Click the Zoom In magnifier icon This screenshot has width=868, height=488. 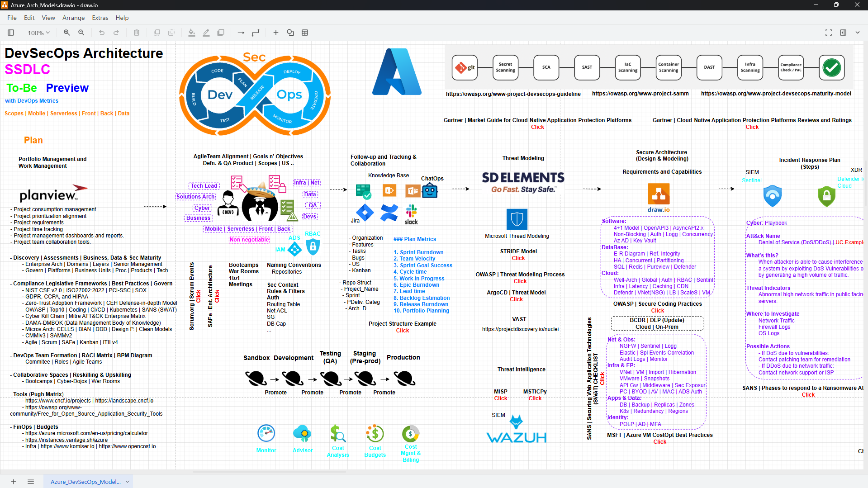click(66, 33)
